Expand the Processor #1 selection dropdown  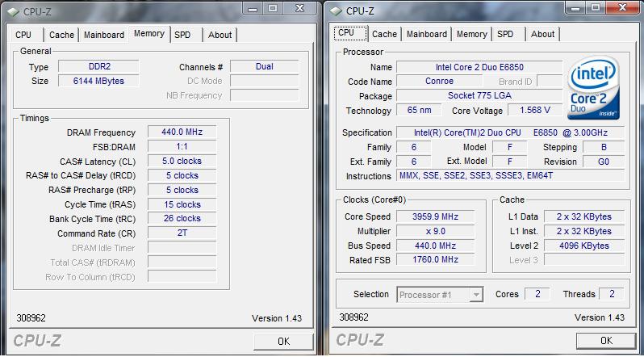point(476,295)
